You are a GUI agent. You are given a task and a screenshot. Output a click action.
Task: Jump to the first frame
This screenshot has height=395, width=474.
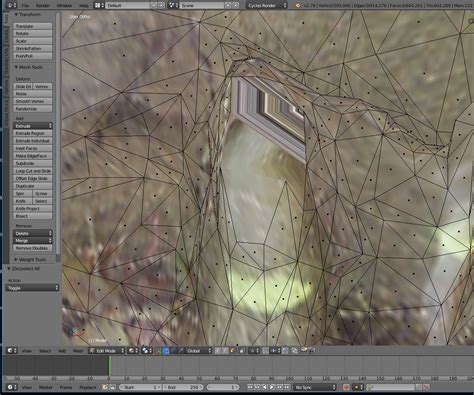coord(250,387)
